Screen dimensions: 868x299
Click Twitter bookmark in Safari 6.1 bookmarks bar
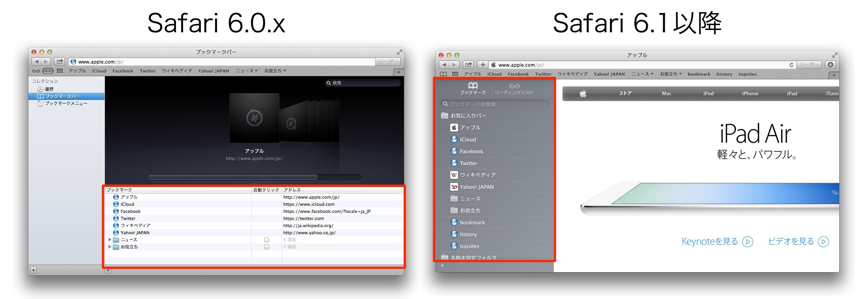(x=543, y=74)
